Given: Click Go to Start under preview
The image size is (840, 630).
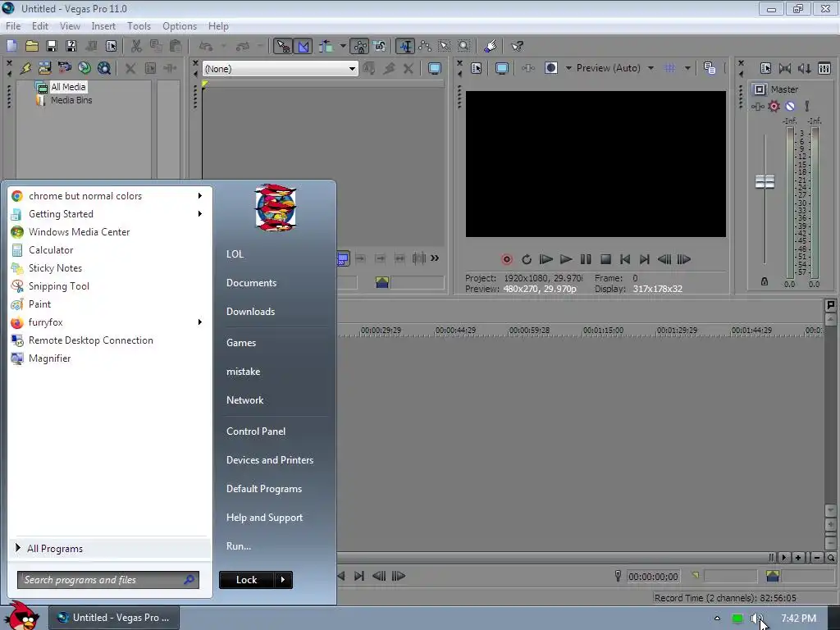Looking at the screenshot, I should 624,259.
